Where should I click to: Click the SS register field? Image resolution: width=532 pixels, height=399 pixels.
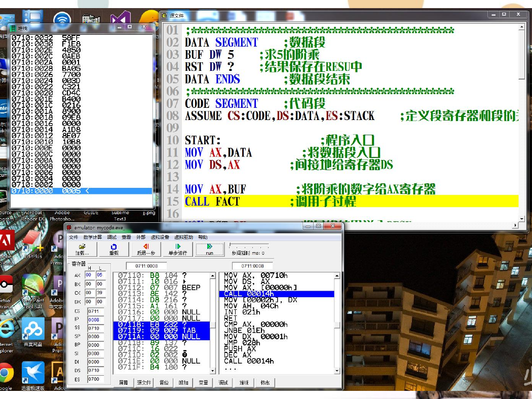pyautogui.click(x=95, y=328)
